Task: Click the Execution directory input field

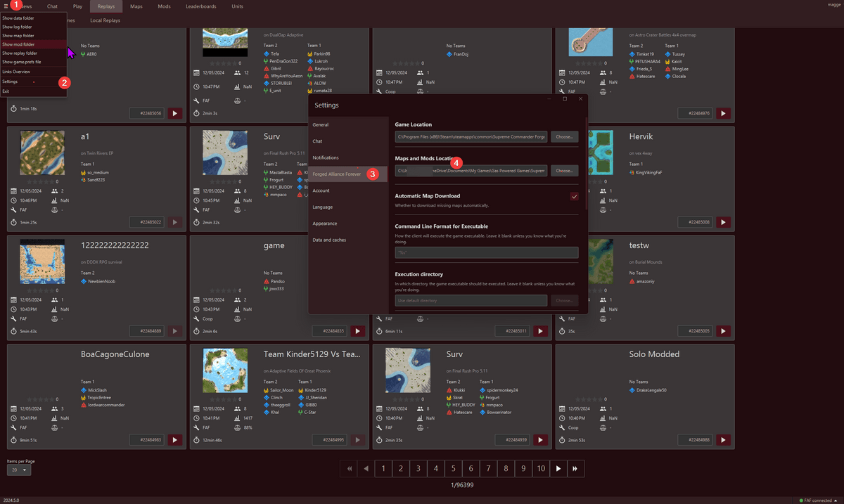Action: [x=471, y=300]
